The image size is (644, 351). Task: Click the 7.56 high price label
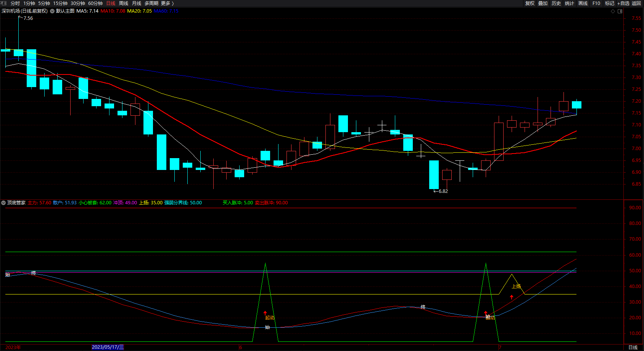28,18
